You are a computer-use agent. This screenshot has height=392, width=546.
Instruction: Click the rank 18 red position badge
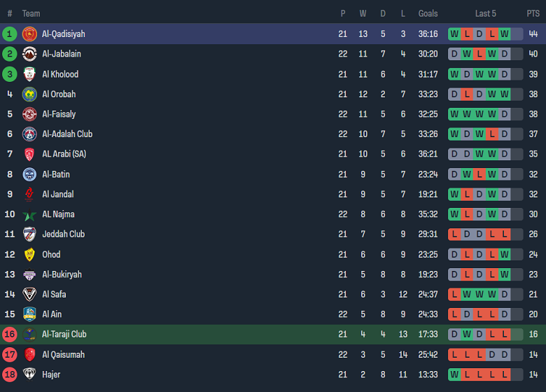tap(10, 374)
